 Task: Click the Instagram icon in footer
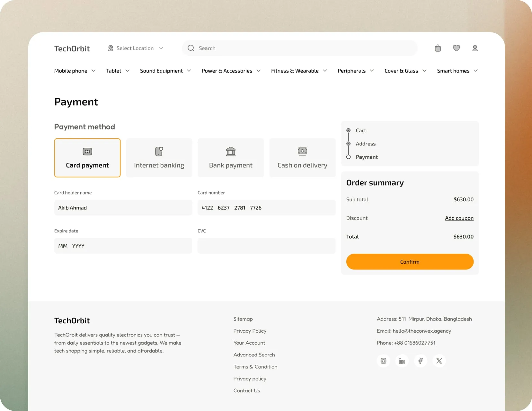point(383,361)
